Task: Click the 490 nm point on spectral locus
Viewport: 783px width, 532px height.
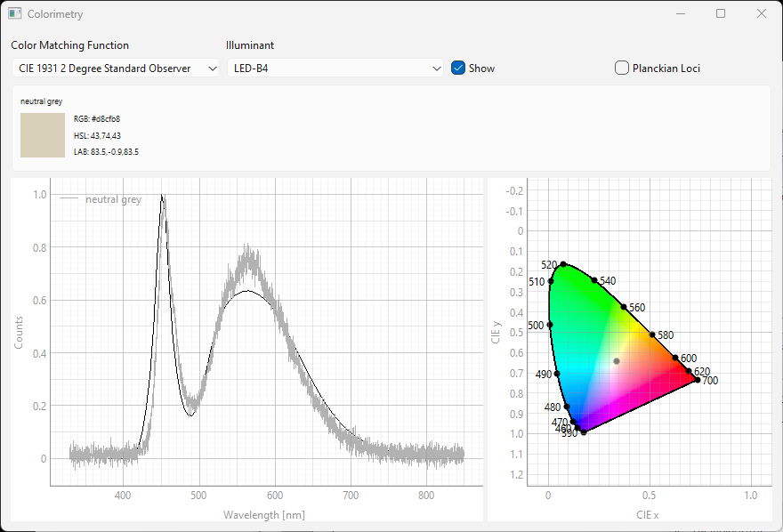Action: pyautogui.click(x=557, y=374)
